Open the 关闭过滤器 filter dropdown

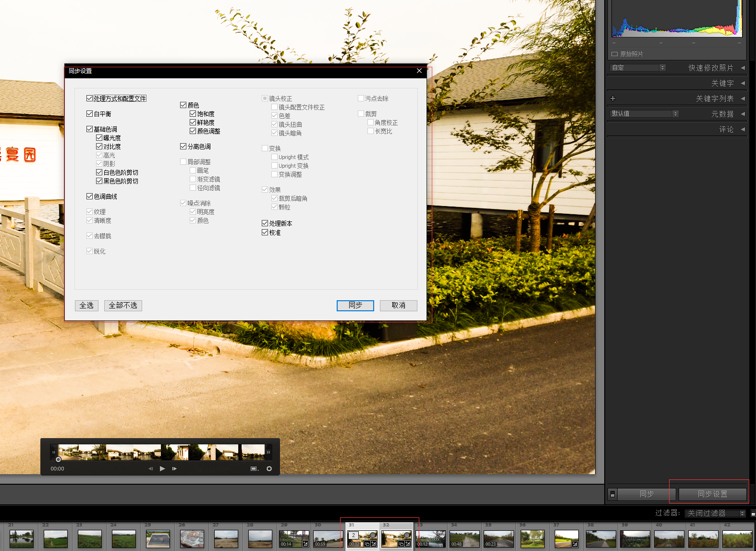715,513
